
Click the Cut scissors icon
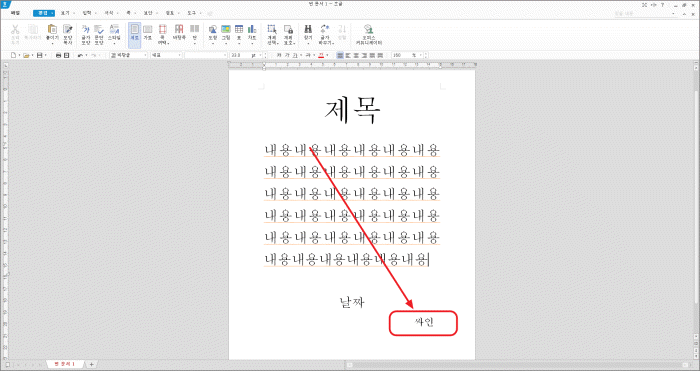[x=15, y=29]
